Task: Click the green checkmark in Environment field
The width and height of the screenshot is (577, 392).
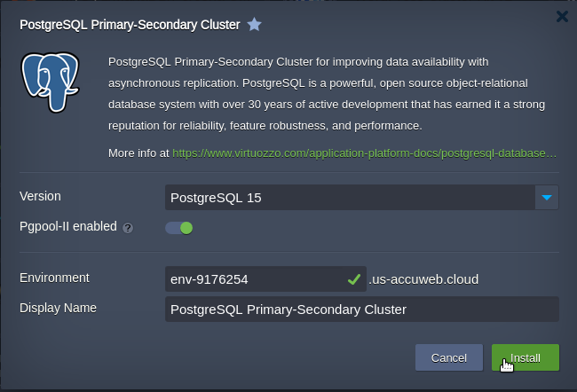Action: pyautogui.click(x=354, y=279)
